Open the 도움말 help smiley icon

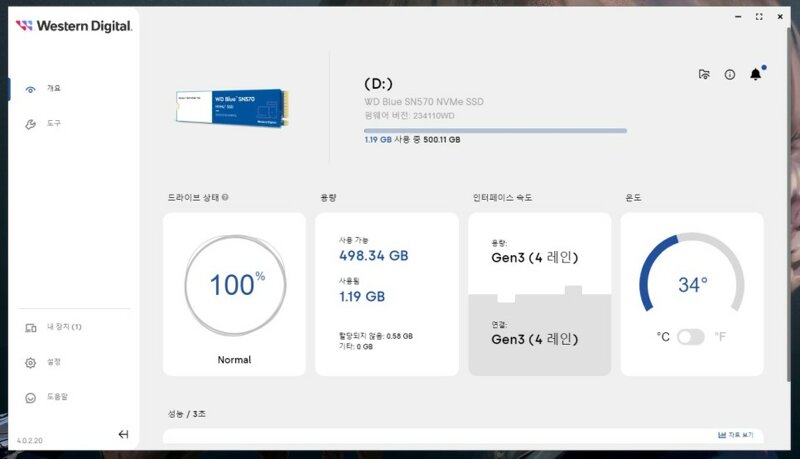(31, 398)
